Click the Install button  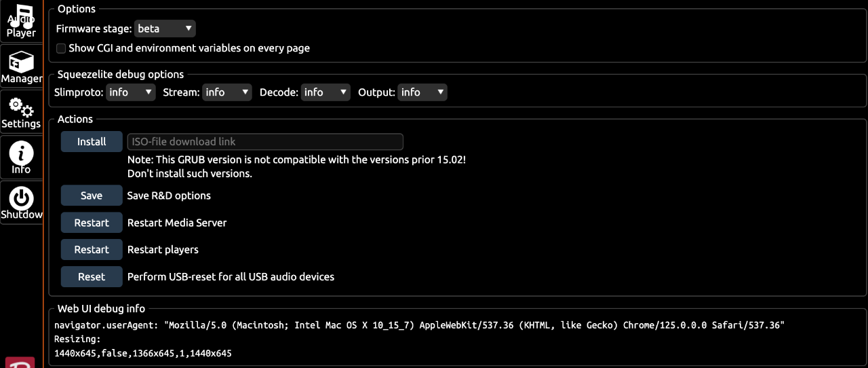(92, 141)
